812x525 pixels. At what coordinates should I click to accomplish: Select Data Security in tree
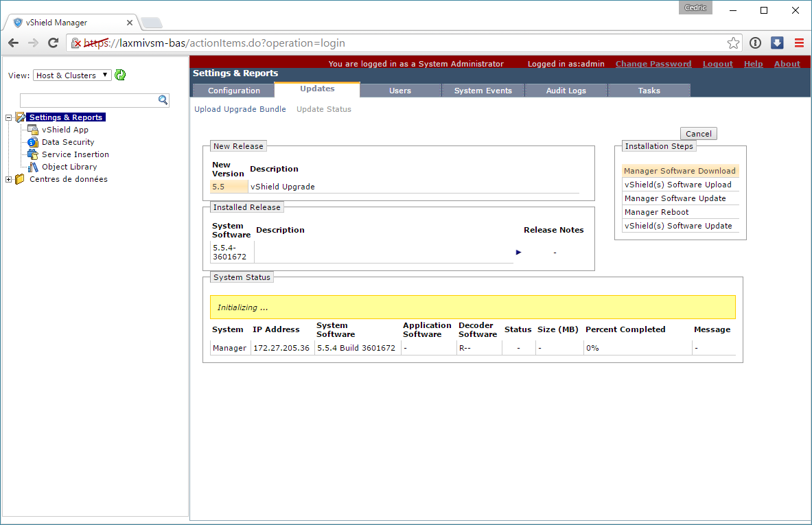pos(68,142)
